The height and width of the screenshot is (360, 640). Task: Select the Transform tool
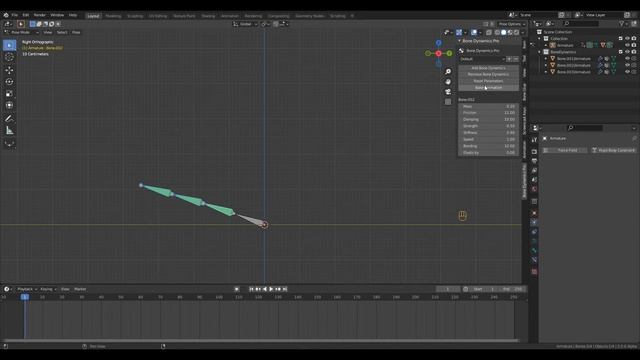9,106
